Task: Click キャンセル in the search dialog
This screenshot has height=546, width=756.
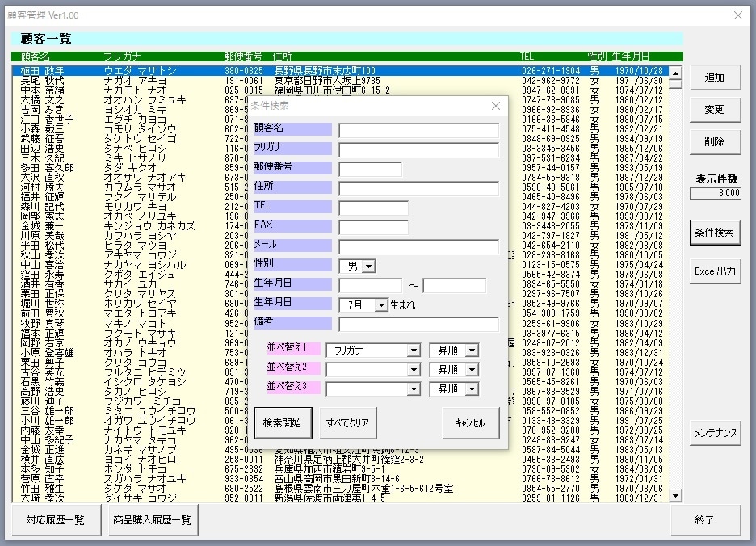Action: coord(470,423)
